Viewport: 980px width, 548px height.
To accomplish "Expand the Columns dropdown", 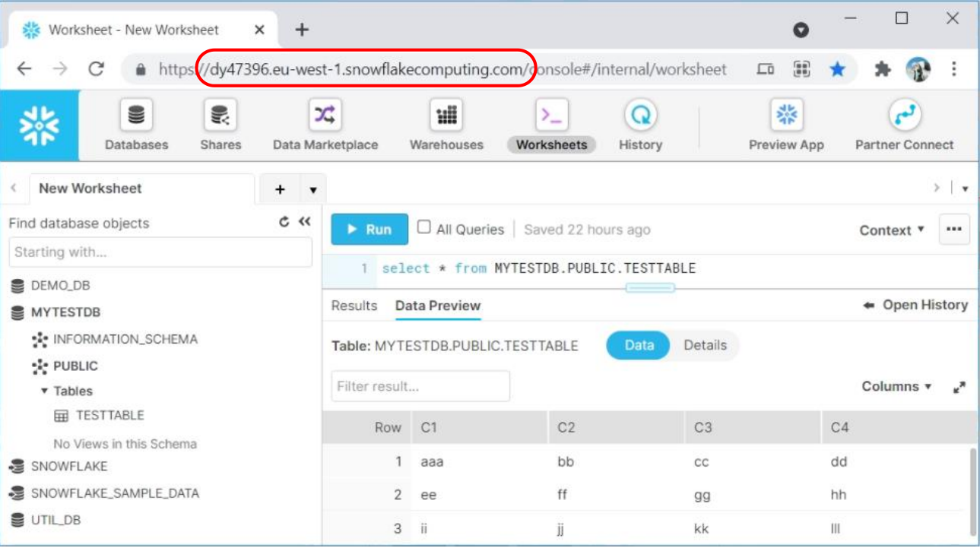I will click(x=896, y=387).
